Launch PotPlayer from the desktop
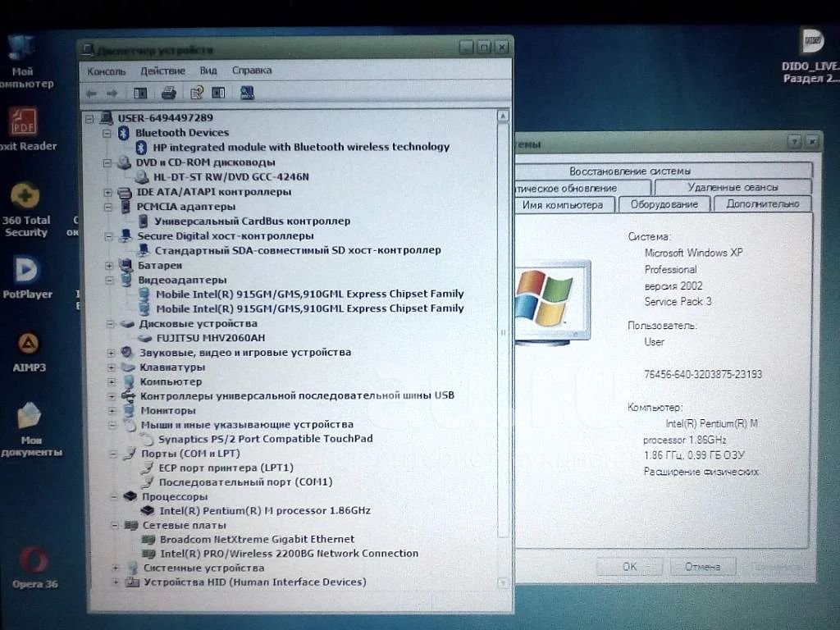Image resolution: width=840 pixels, height=630 pixels. pyautogui.click(x=26, y=271)
